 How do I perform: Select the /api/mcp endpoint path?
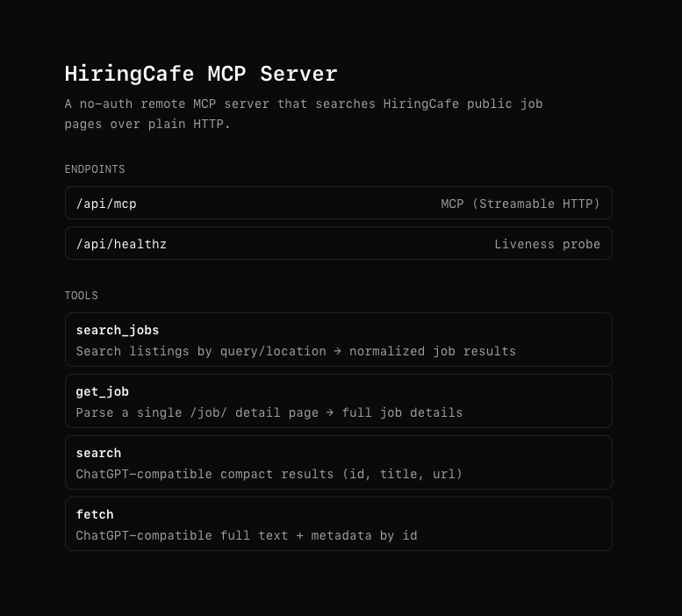tap(106, 204)
